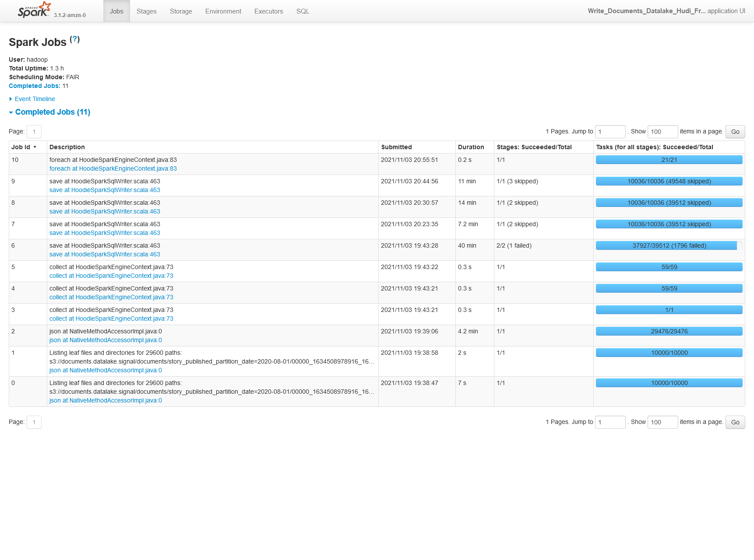Click the Jump to page input field
This screenshot has height=560, width=754.
click(610, 131)
